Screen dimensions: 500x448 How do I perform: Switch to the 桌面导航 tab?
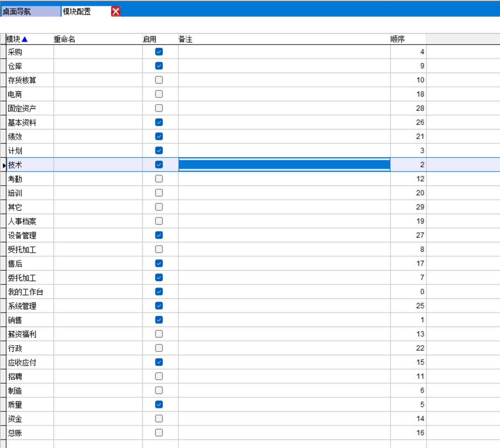(x=31, y=11)
